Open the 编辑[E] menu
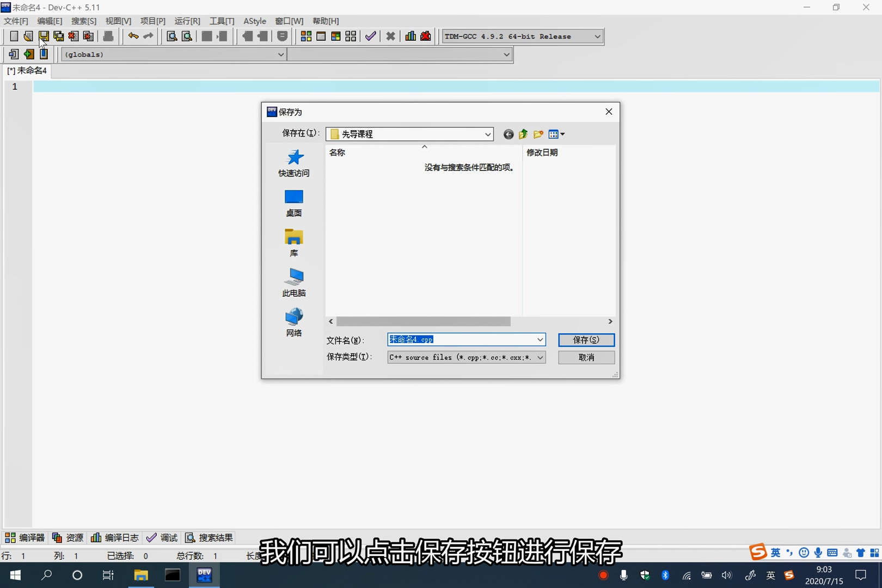The height and width of the screenshot is (588, 882). click(x=50, y=21)
